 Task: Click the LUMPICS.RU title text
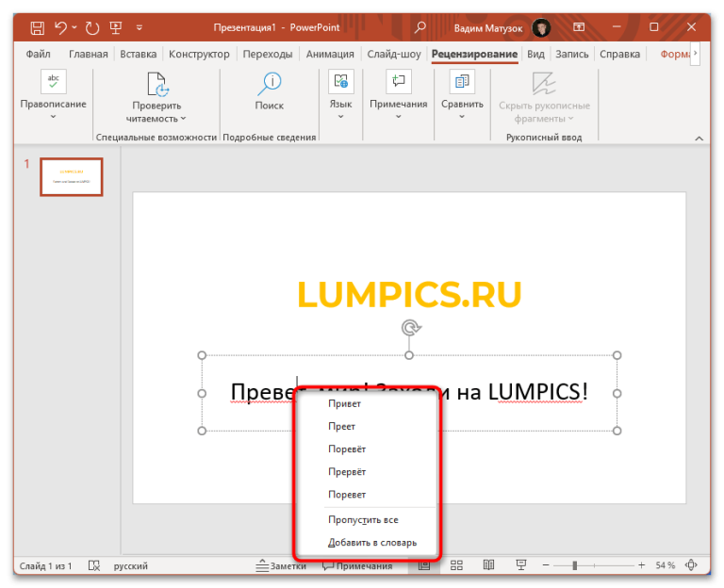(409, 294)
